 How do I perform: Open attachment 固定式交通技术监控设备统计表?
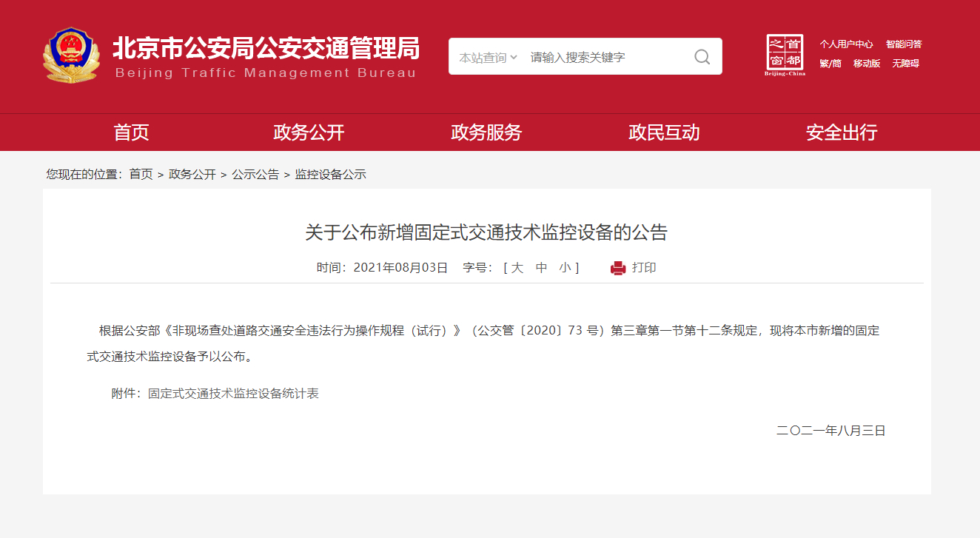pos(233,394)
